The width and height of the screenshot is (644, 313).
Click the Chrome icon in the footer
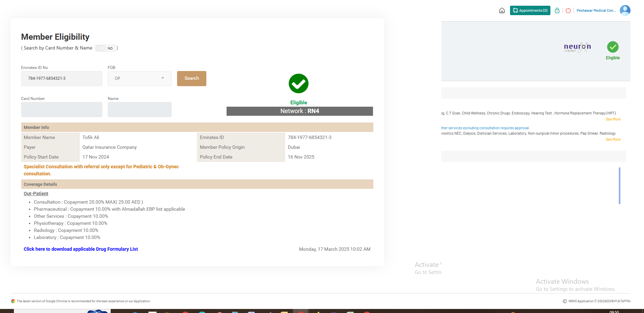point(13,301)
